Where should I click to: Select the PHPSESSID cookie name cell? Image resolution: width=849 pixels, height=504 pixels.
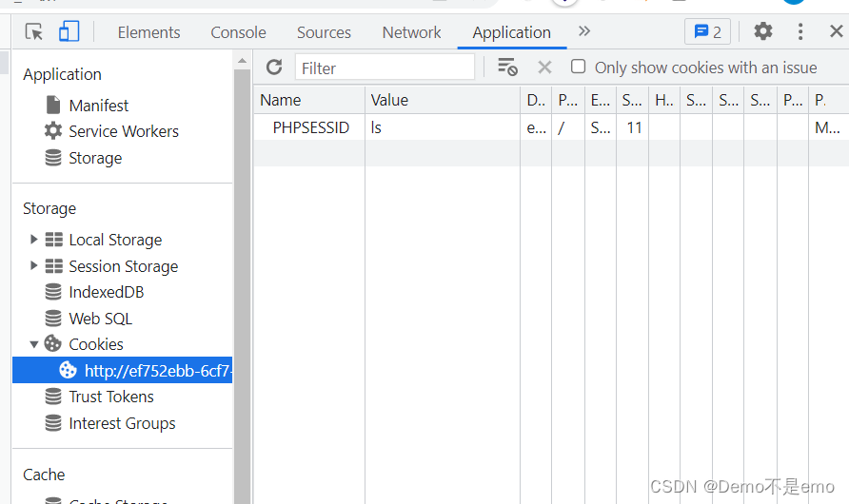pyautogui.click(x=309, y=127)
